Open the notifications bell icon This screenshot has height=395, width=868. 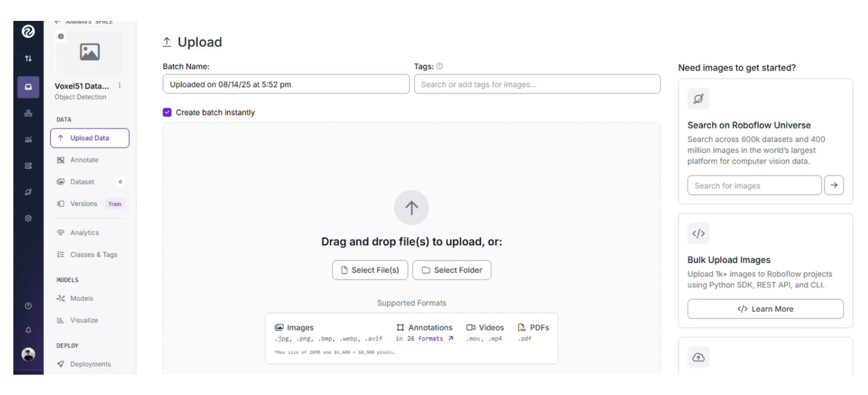28,330
